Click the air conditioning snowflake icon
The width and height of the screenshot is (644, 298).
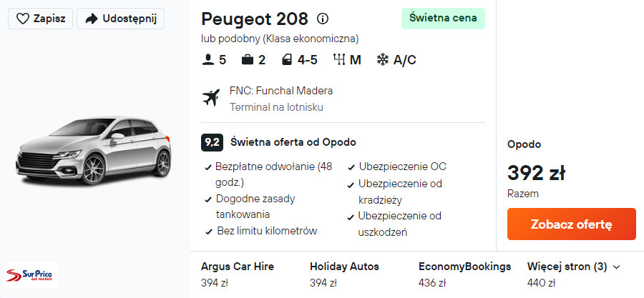tap(383, 60)
